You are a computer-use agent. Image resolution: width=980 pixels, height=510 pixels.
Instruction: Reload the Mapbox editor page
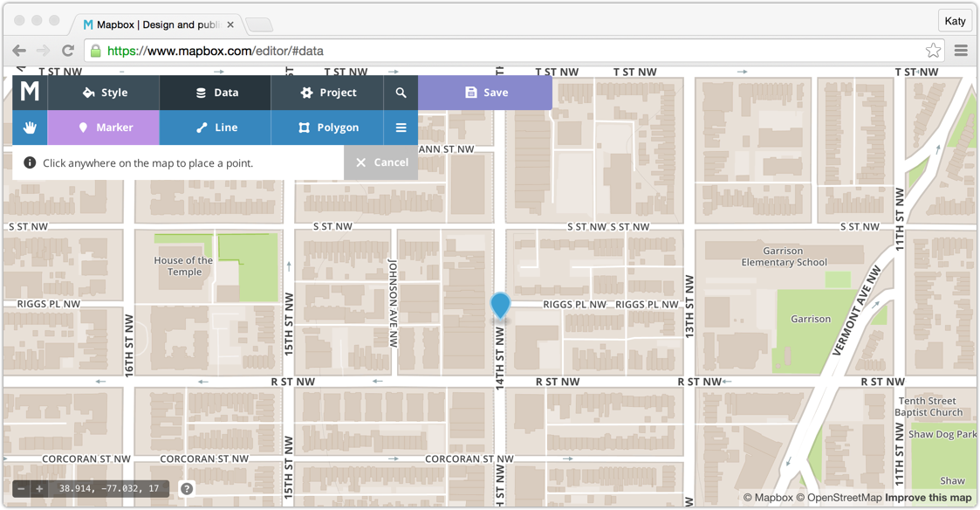pyautogui.click(x=67, y=50)
